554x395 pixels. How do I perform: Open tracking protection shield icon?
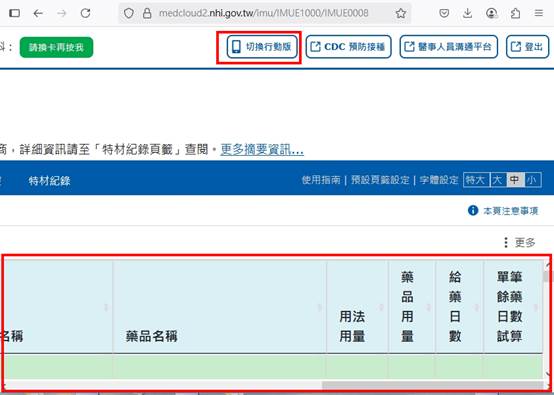click(129, 13)
